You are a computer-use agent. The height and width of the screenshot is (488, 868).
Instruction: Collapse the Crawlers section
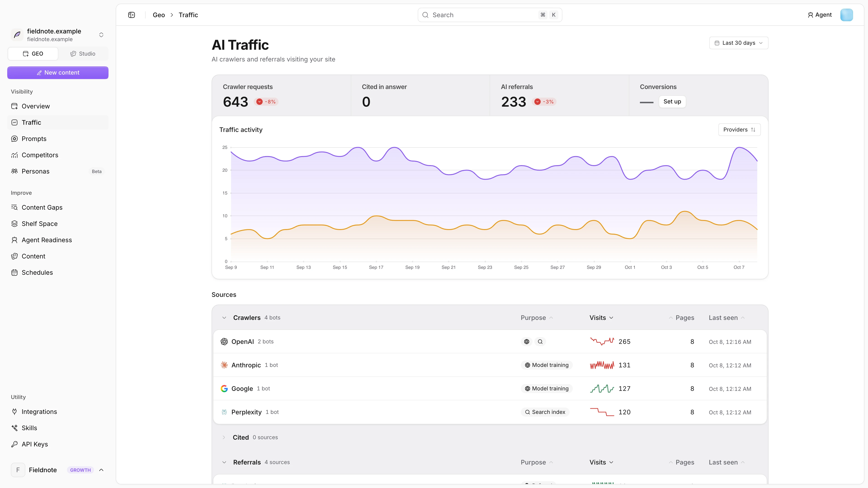[224, 318]
